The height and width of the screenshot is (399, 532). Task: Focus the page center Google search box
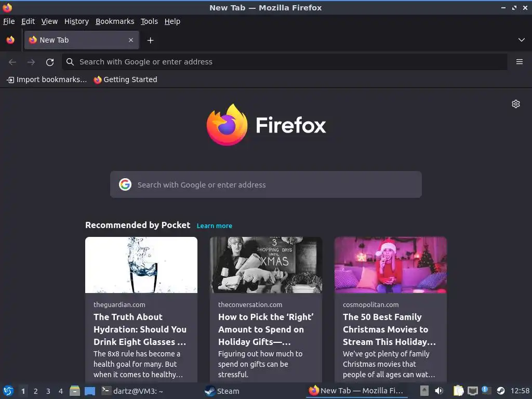pos(265,184)
